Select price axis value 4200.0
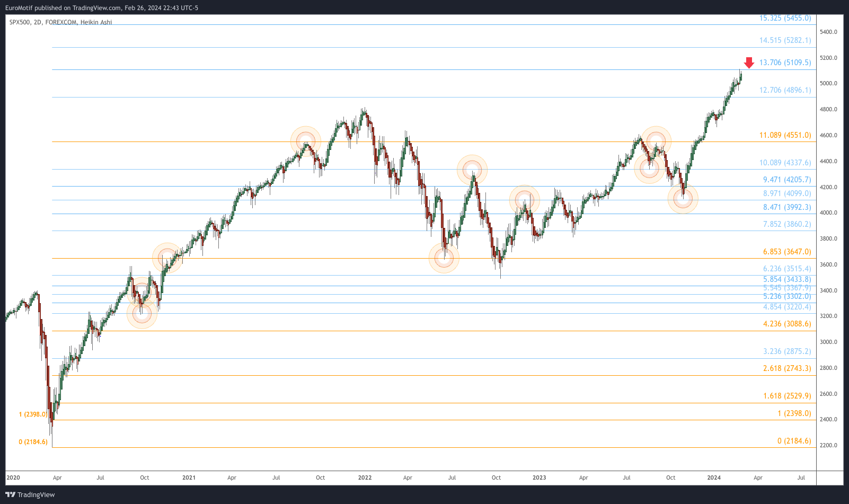 click(828, 187)
